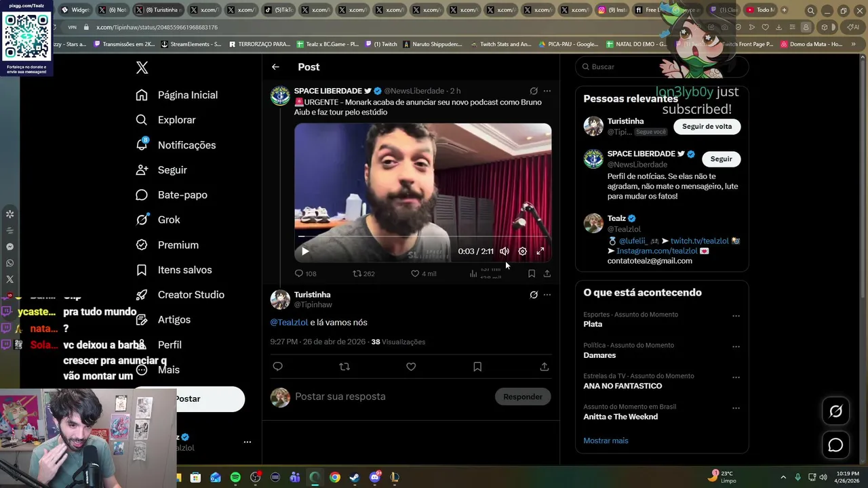Open Itens salvos bookmarks
The width and height of the screenshot is (868, 488).
tap(174, 270)
